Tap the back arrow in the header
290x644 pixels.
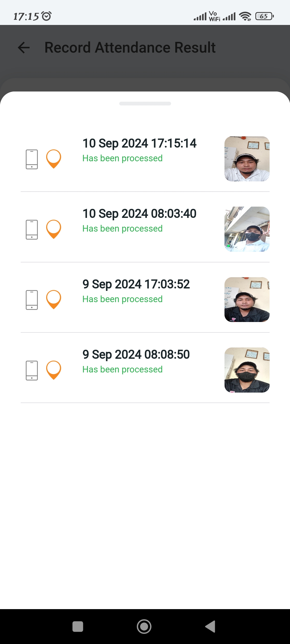[x=24, y=48]
